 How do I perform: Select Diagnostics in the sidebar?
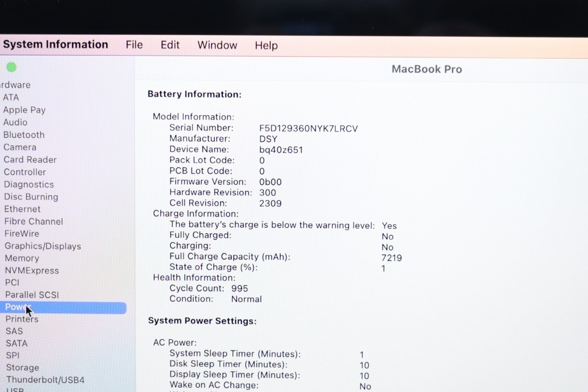click(x=29, y=184)
